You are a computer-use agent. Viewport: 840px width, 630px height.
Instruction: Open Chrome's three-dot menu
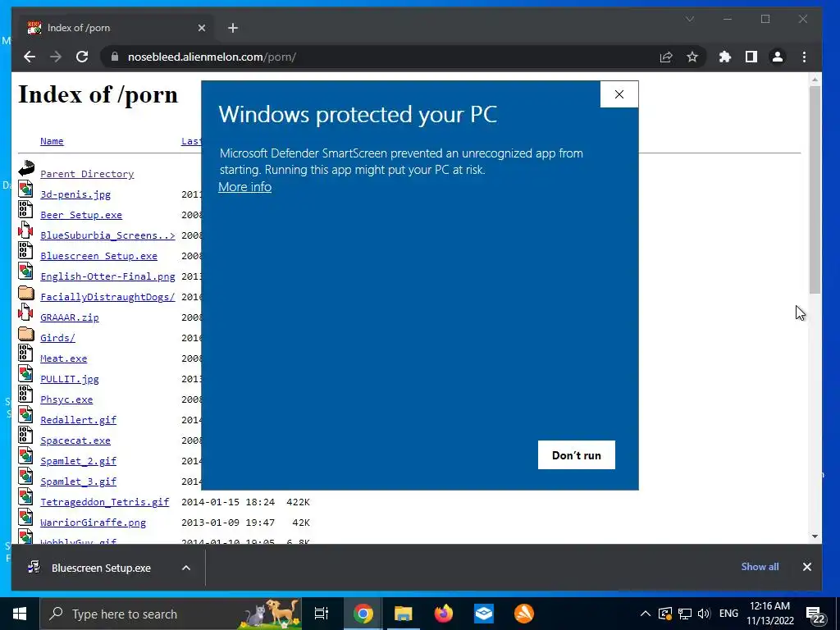(x=804, y=57)
